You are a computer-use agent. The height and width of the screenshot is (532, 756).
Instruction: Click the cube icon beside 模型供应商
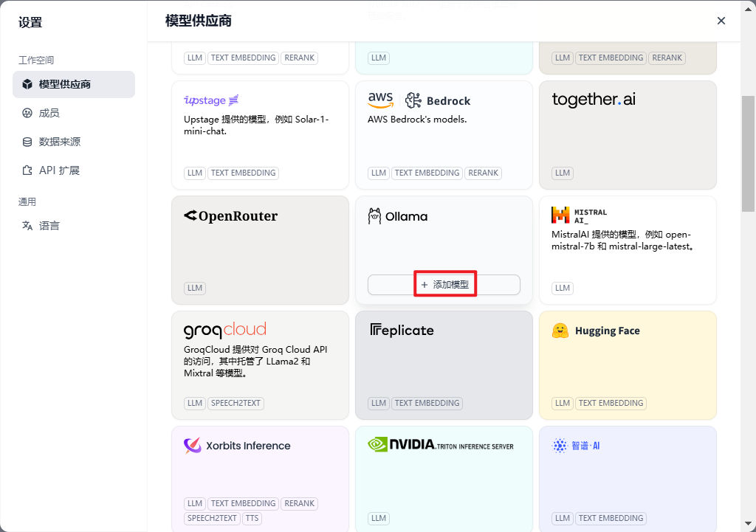[x=27, y=84]
